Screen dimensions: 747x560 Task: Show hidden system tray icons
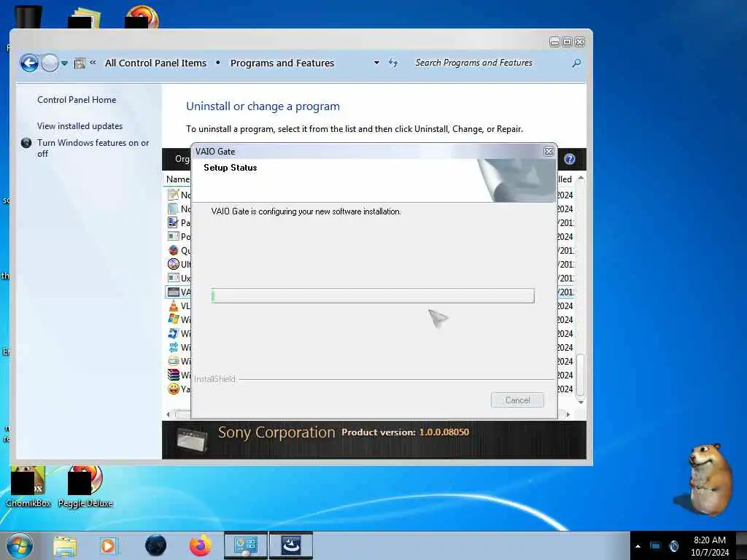pyautogui.click(x=638, y=546)
